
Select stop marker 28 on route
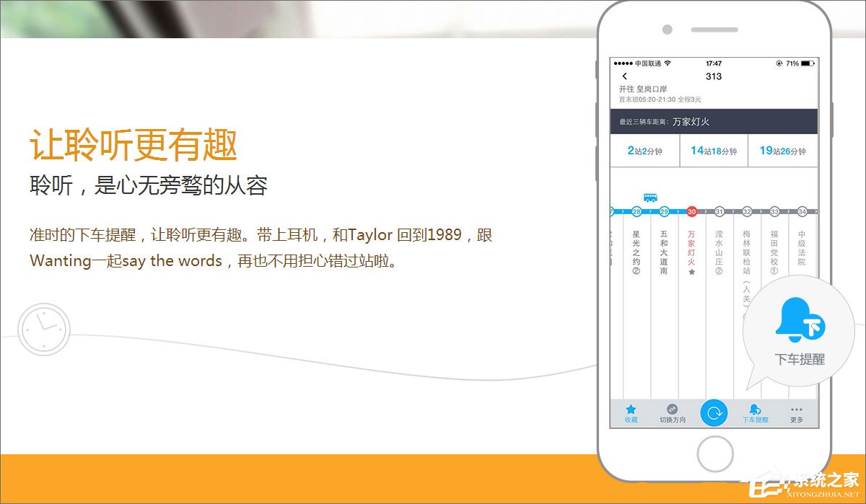637,212
